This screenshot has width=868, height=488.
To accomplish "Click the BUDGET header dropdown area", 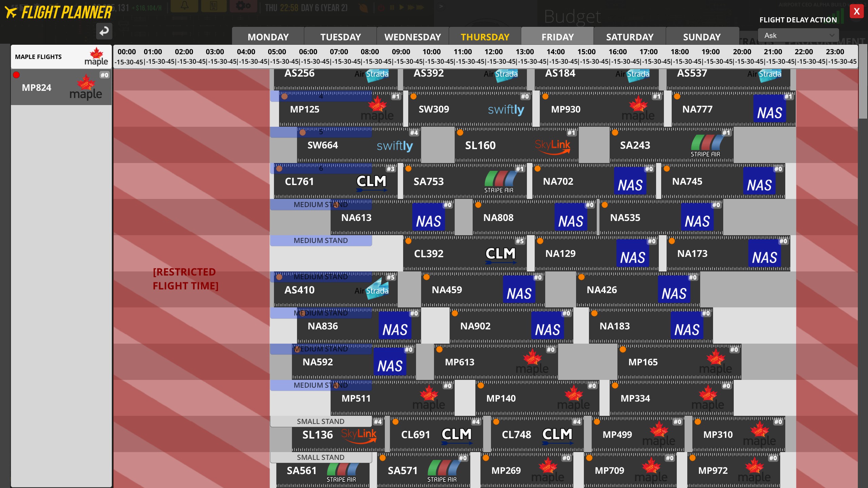I will (x=572, y=17).
